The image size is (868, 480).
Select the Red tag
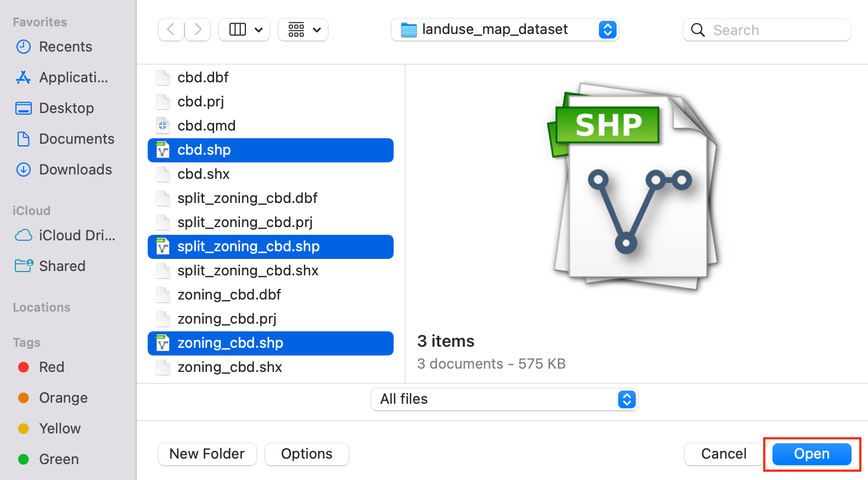point(52,368)
